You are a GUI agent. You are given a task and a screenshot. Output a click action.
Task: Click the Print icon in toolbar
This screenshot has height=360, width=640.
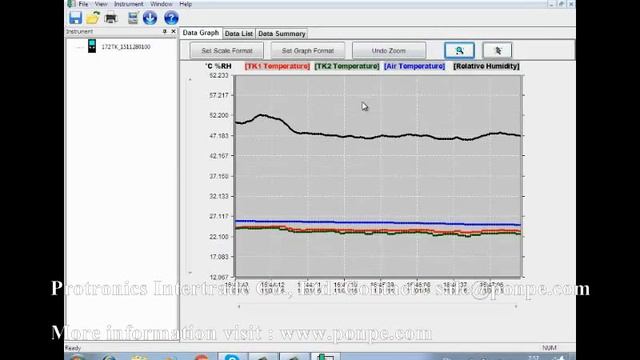coord(111,18)
